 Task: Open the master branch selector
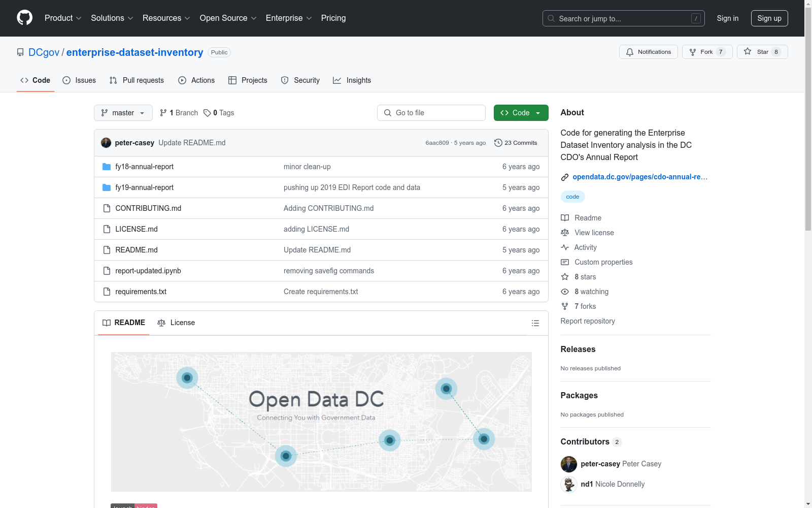(123, 113)
